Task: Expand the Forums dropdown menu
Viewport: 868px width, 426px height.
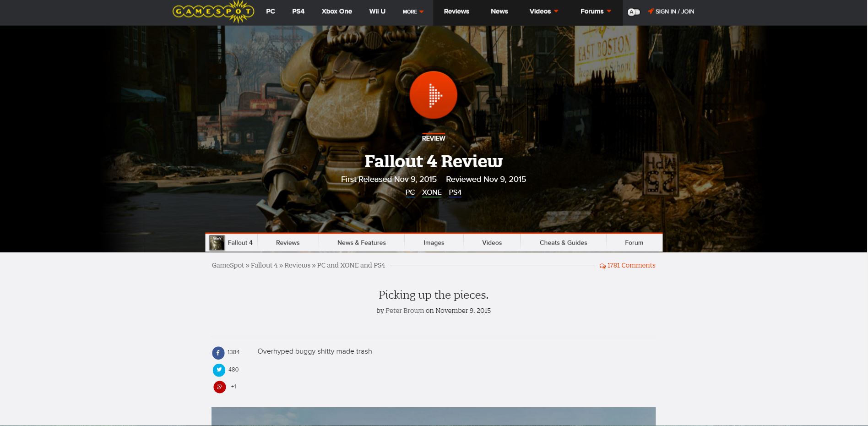Action: tap(596, 11)
